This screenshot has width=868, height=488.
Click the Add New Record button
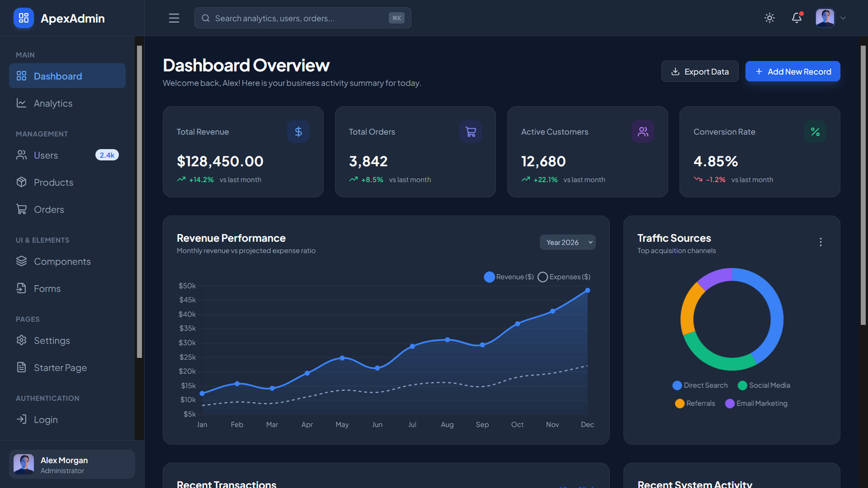(793, 72)
